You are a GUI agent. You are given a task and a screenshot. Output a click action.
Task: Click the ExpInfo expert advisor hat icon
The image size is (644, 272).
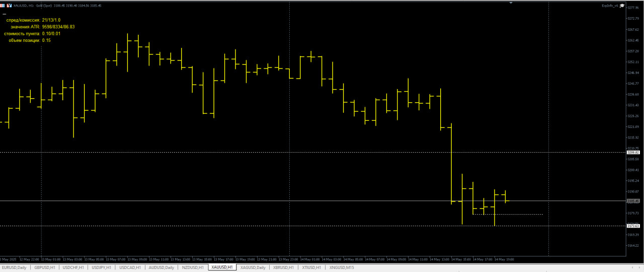pos(622,6)
